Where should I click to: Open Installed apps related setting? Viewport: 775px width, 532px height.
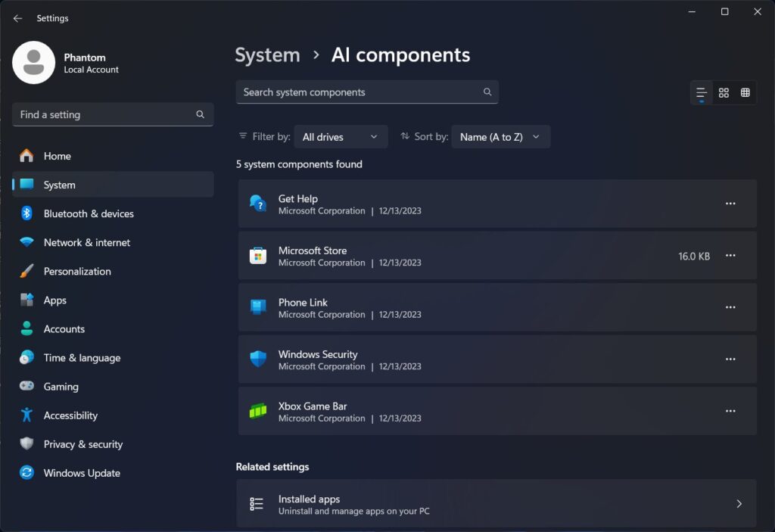(496, 504)
